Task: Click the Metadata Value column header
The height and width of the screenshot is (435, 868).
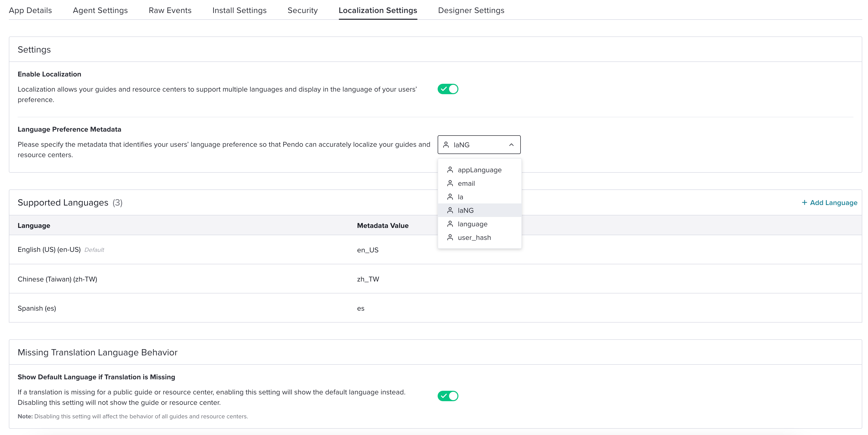Action: coord(383,226)
